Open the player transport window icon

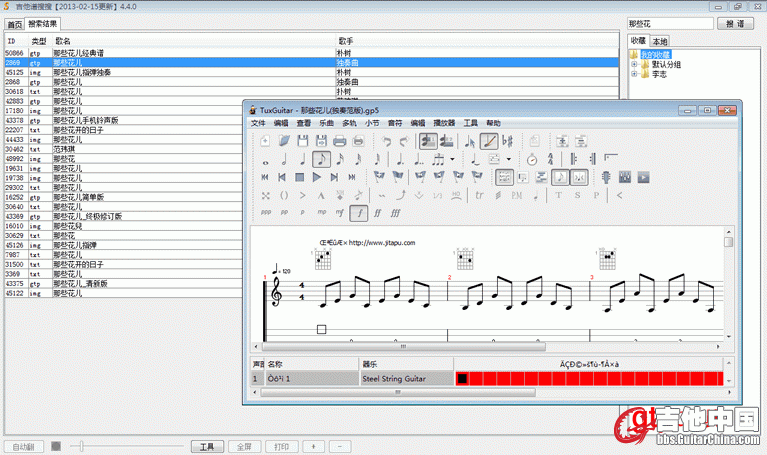643,177
